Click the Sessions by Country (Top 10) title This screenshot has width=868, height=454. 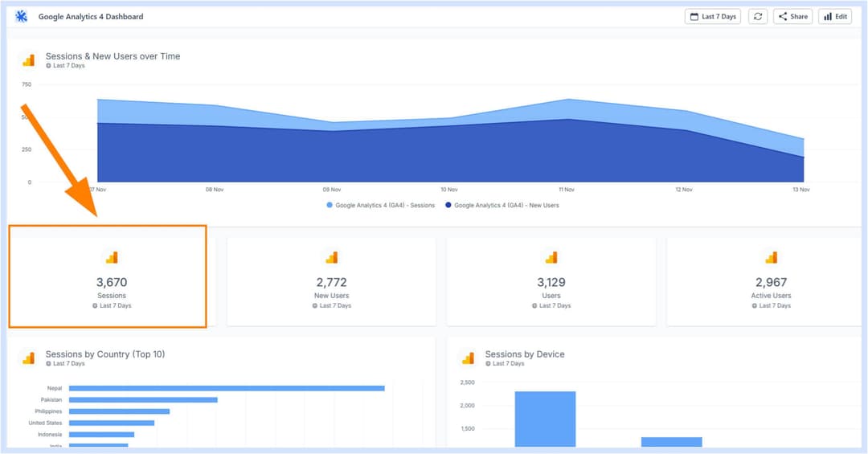tap(105, 354)
